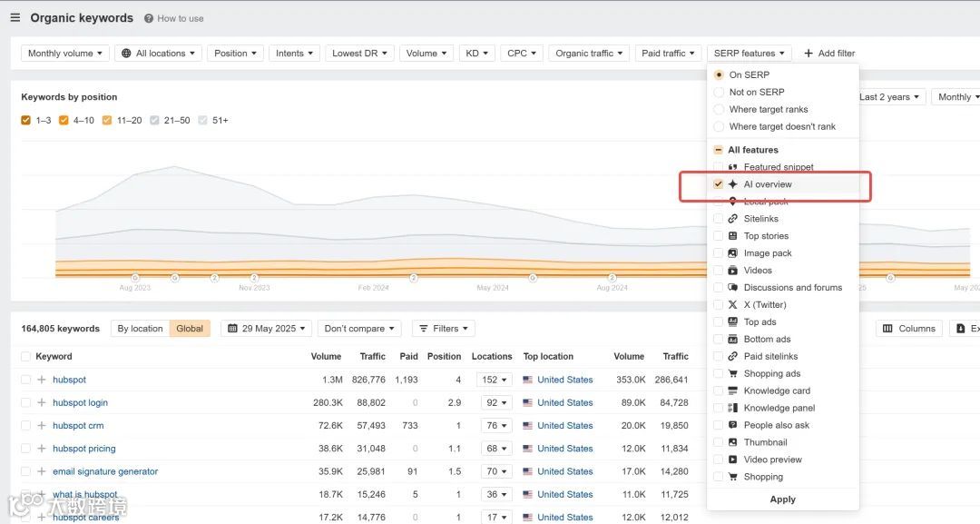This screenshot has height=524, width=980.
Task: Click the AI overview sparkle icon
Action: point(732,184)
